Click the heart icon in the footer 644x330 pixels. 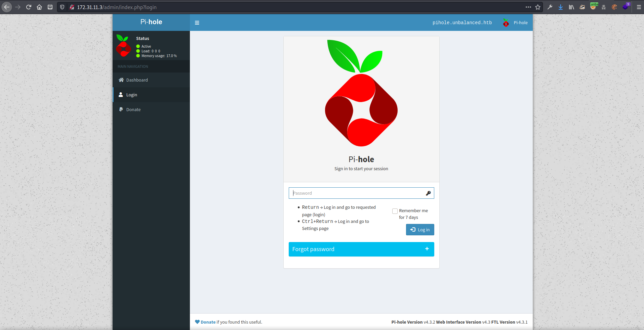[x=197, y=322]
